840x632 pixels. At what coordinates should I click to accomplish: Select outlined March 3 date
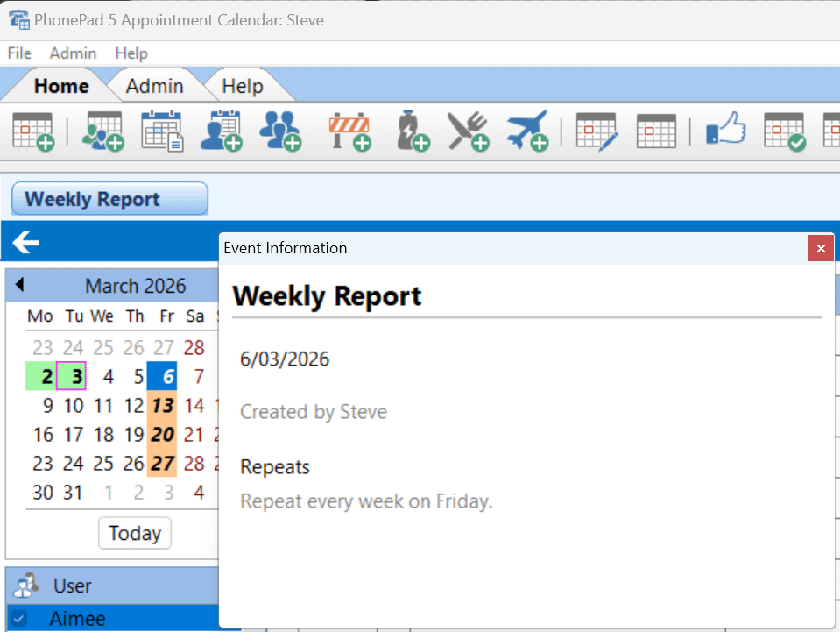(x=71, y=376)
